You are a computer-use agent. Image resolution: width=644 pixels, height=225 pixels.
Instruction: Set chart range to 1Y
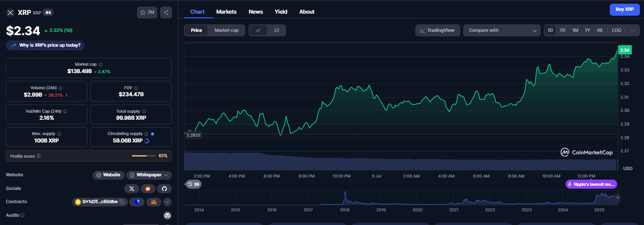[x=587, y=30]
